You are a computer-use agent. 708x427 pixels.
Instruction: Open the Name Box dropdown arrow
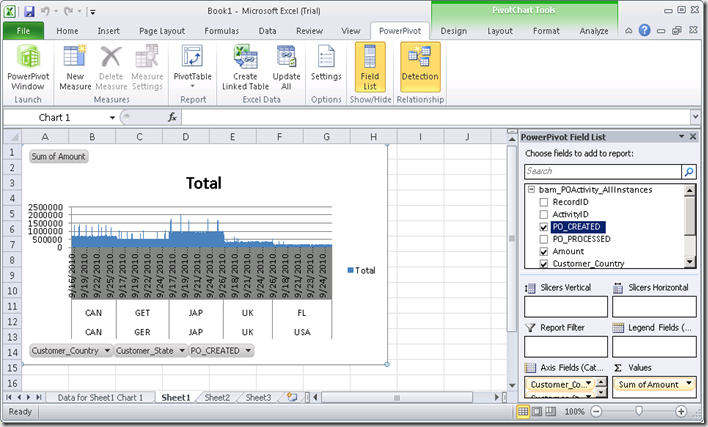click(112, 118)
